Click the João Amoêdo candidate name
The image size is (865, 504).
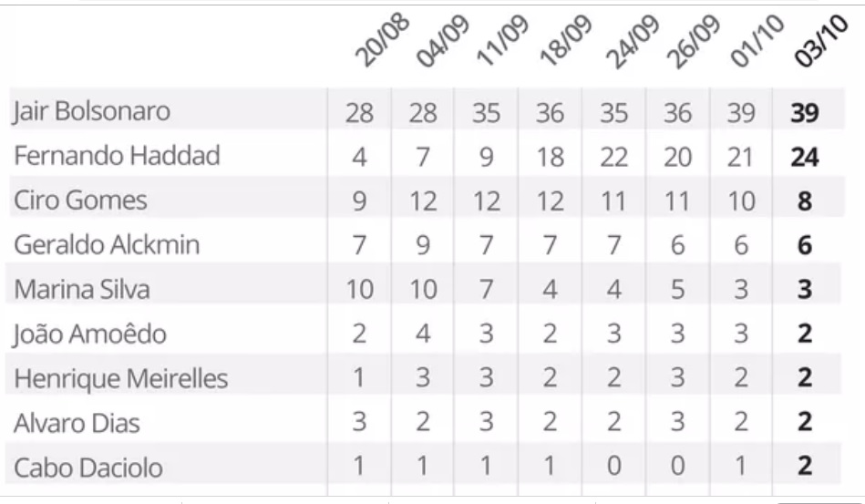pos(90,334)
